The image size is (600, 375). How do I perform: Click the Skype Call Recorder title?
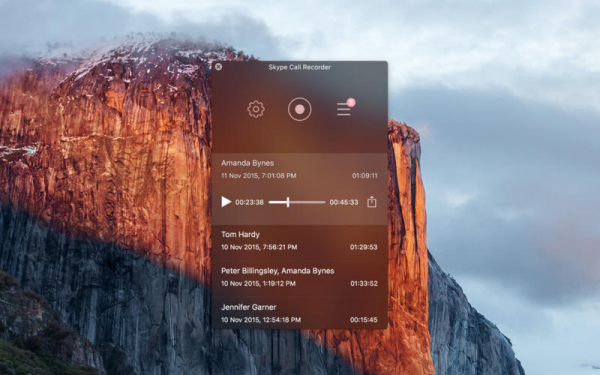click(x=299, y=67)
